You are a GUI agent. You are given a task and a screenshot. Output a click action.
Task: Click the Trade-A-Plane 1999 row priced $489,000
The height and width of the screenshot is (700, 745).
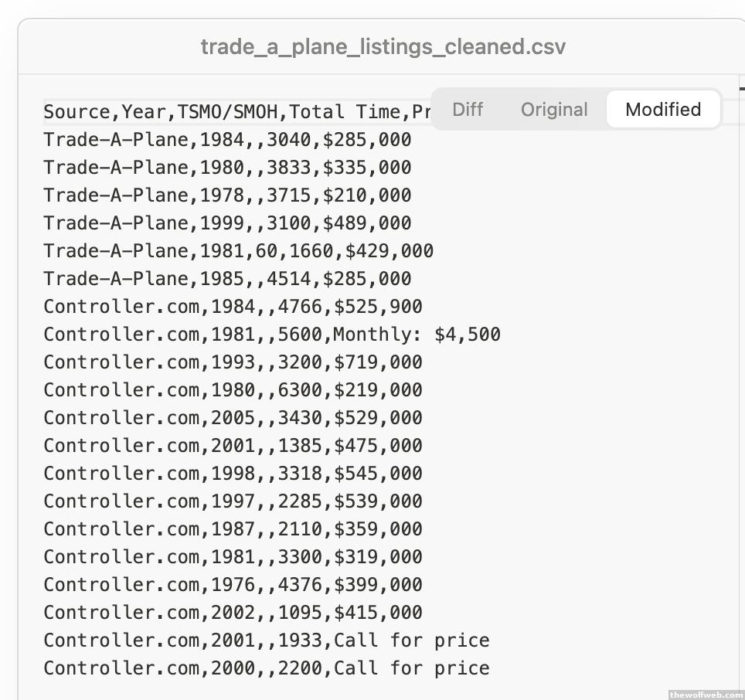(227, 223)
